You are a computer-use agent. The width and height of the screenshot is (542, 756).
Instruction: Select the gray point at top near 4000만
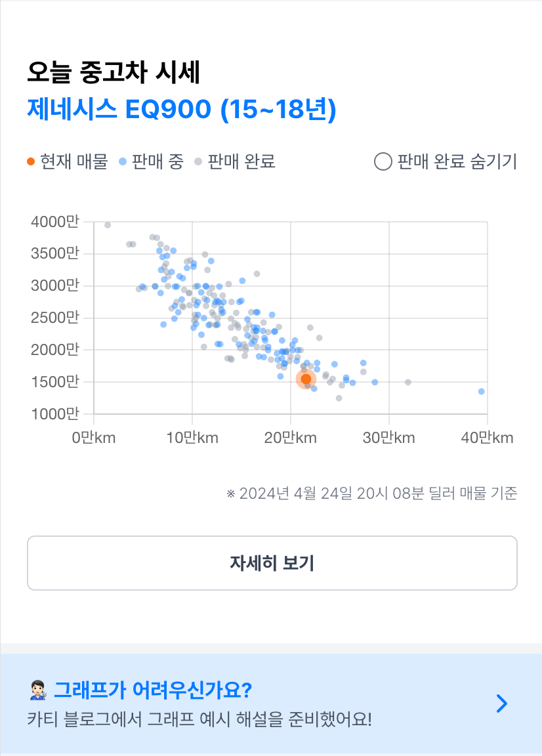coord(108,225)
